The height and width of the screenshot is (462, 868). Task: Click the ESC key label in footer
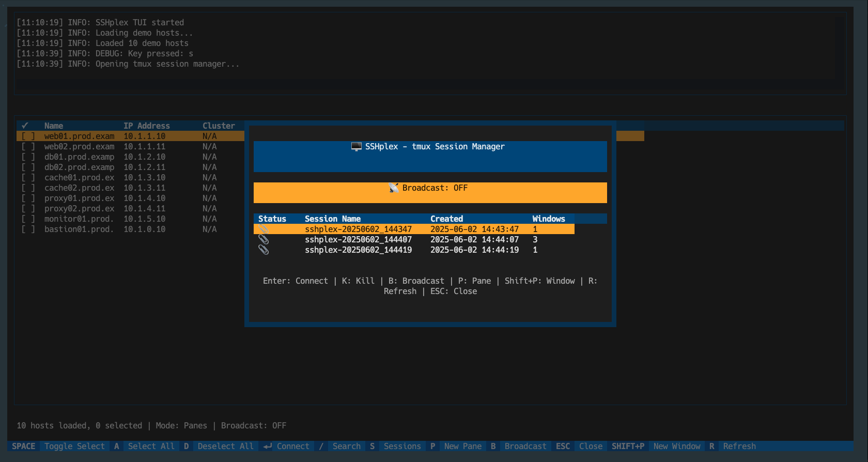[x=563, y=446]
